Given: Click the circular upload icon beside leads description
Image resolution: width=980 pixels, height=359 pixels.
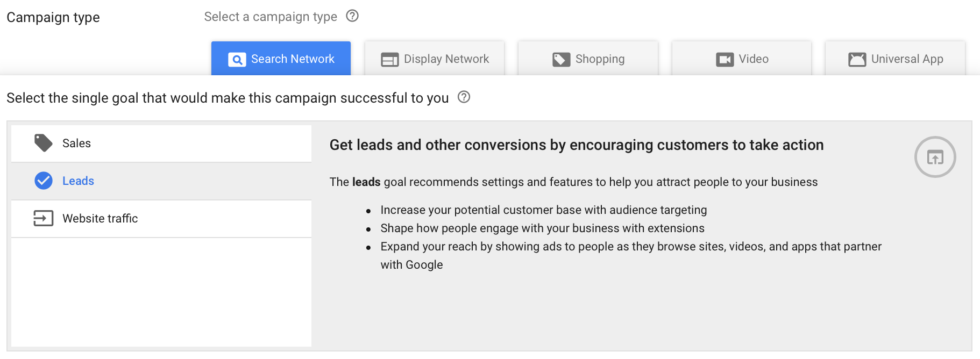Looking at the screenshot, I should pos(935,157).
